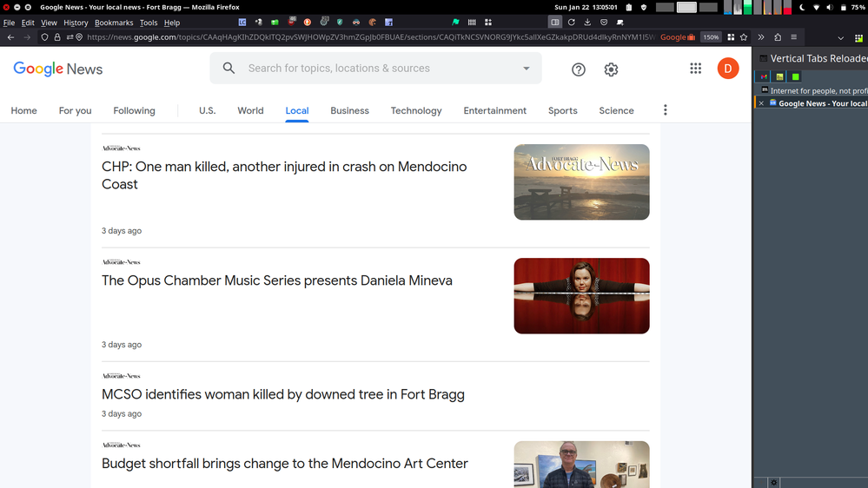The width and height of the screenshot is (868, 488).
Task: Click the magnifying glass search icon
Action: click(x=229, y=69)
